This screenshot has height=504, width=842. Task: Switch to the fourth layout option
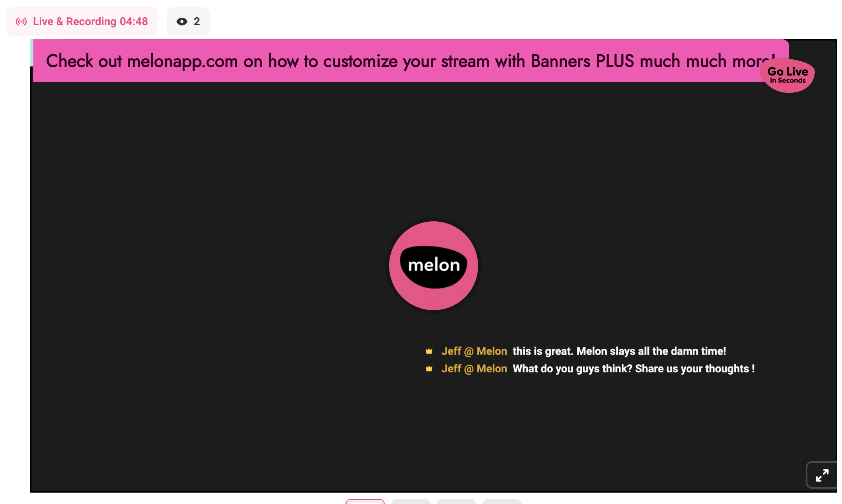502,501
